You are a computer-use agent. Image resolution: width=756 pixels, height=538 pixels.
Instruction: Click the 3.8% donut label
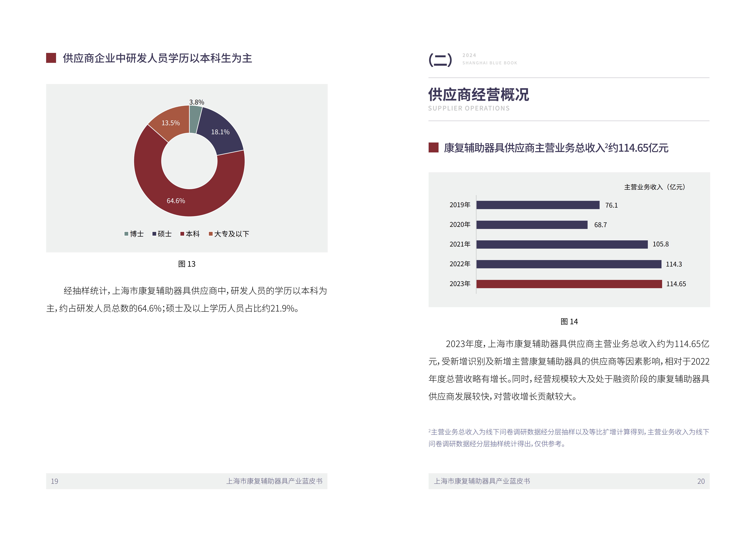[x=197, y=102]
